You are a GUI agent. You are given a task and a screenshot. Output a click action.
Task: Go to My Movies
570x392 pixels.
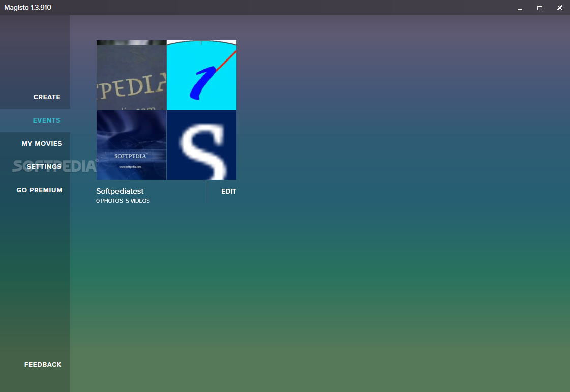pyautogui.click(x=42, y=144)
